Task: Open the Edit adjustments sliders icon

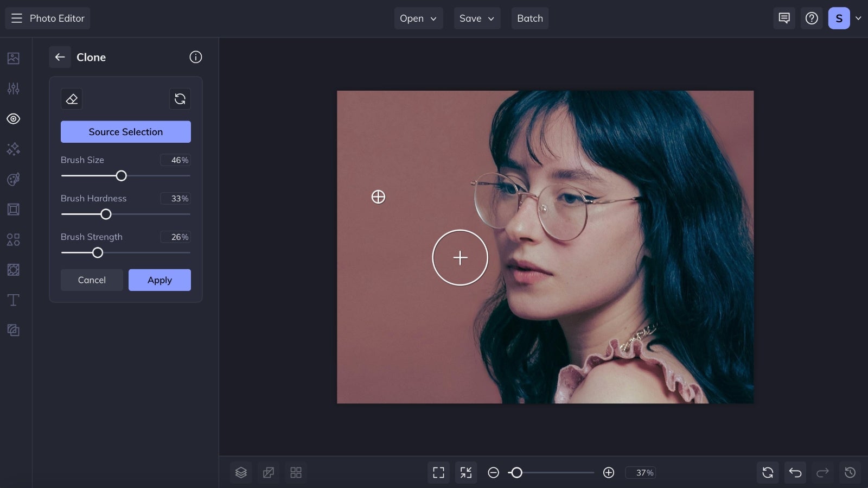Action: [14, 88]
